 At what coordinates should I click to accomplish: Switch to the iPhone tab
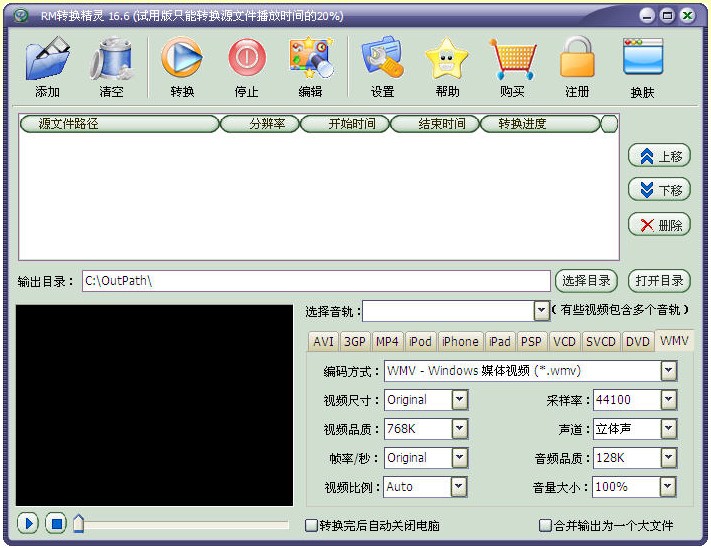tap(460, 341)
